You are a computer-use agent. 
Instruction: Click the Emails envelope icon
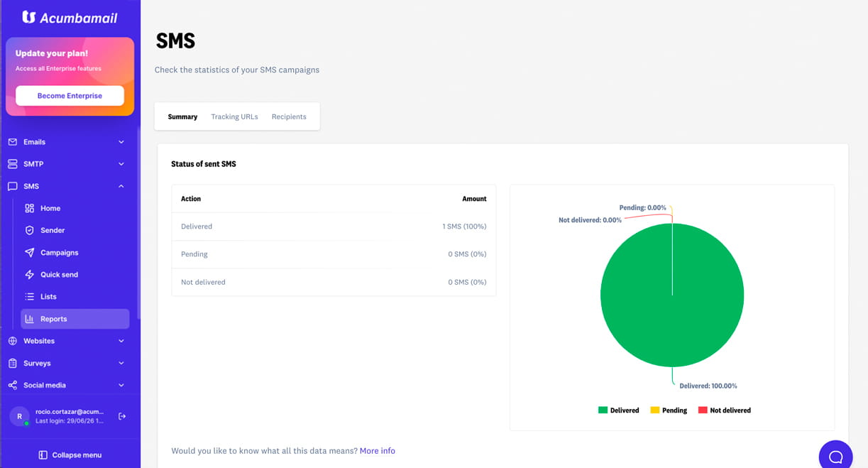tap(12, 142)
